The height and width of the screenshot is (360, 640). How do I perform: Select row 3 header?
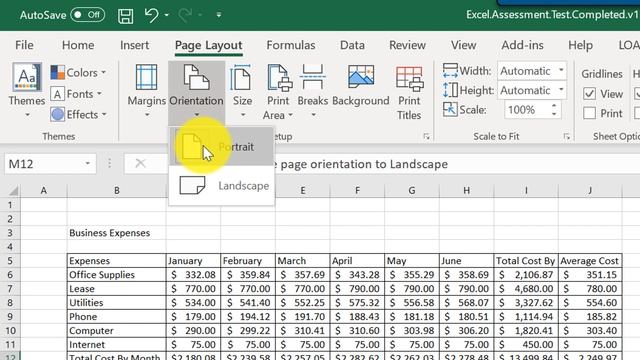pyautogui.click(x=10, y=233)
